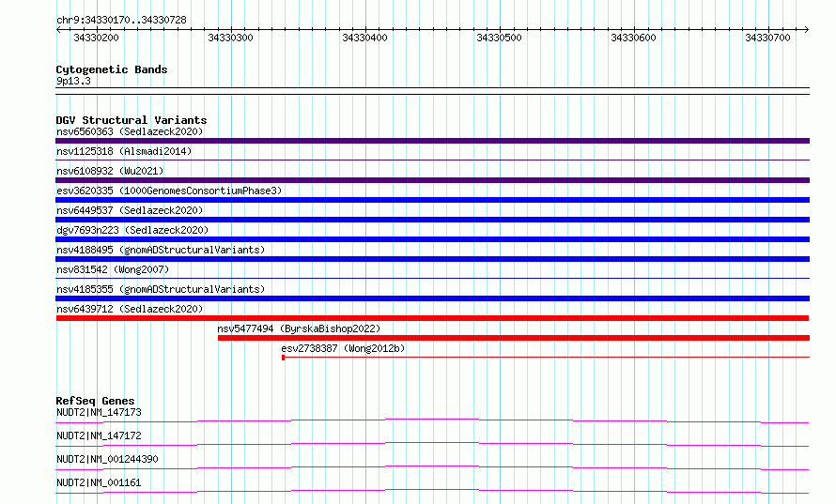This screenshot has width=836, height=504.
Task: Click the blue bar for nsv4188495
Action: coord(432,259)
